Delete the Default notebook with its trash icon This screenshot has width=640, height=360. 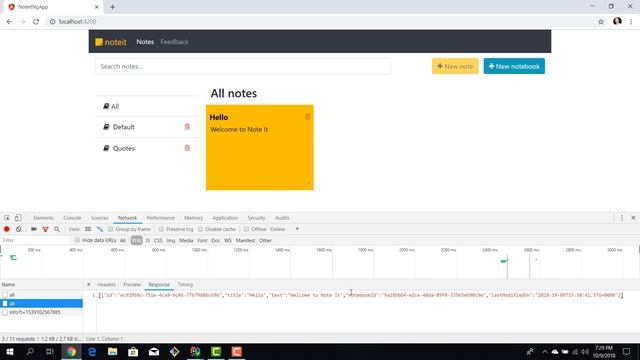[187, 127]
